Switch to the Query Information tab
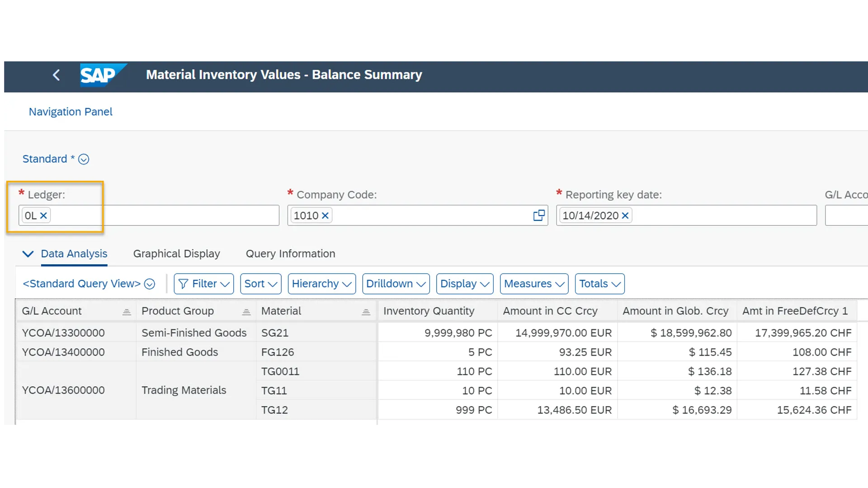Screen dimensions: 868x488 pyautogui.click(x=290, y=253)
